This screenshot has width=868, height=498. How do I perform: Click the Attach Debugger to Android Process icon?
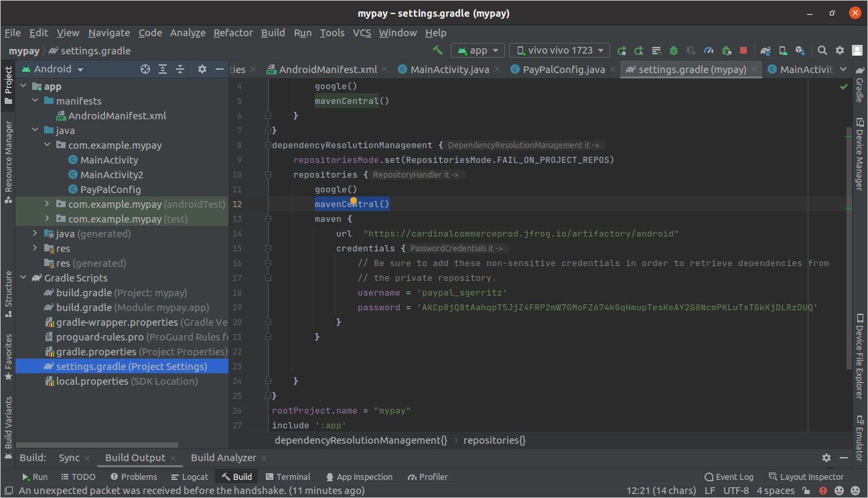pos(726,50)
